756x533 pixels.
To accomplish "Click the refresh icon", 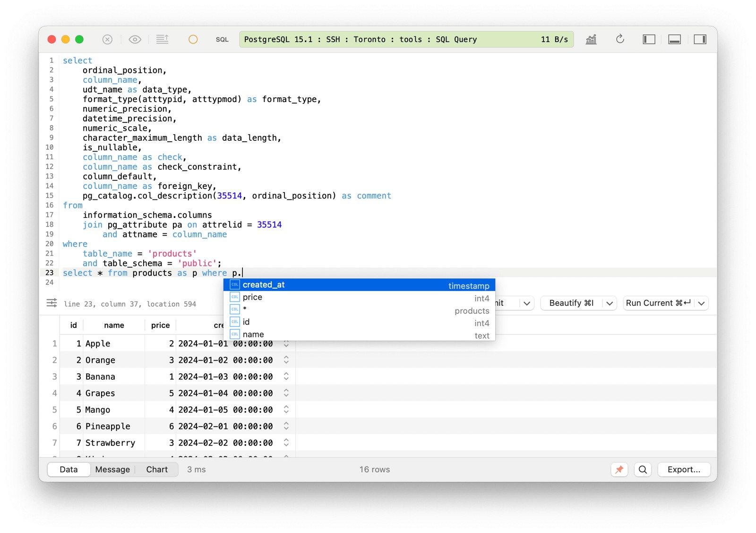I will 620,39.
